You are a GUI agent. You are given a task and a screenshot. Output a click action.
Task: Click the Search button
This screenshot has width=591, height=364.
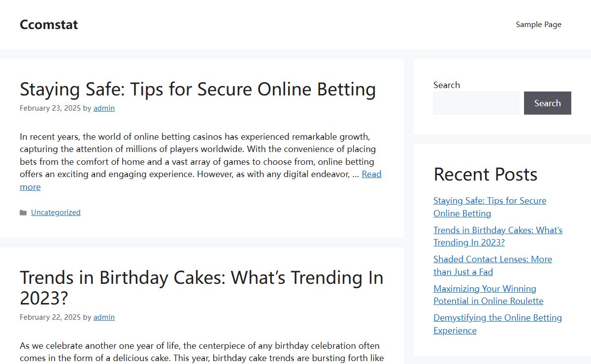pyautogui.click(x=547, y=103)
